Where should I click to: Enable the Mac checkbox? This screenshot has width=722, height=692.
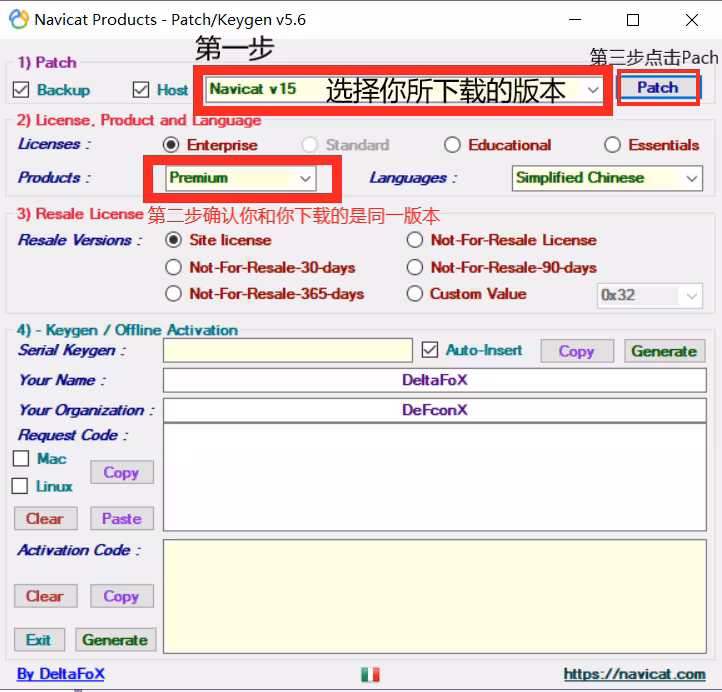coord(21,459)
